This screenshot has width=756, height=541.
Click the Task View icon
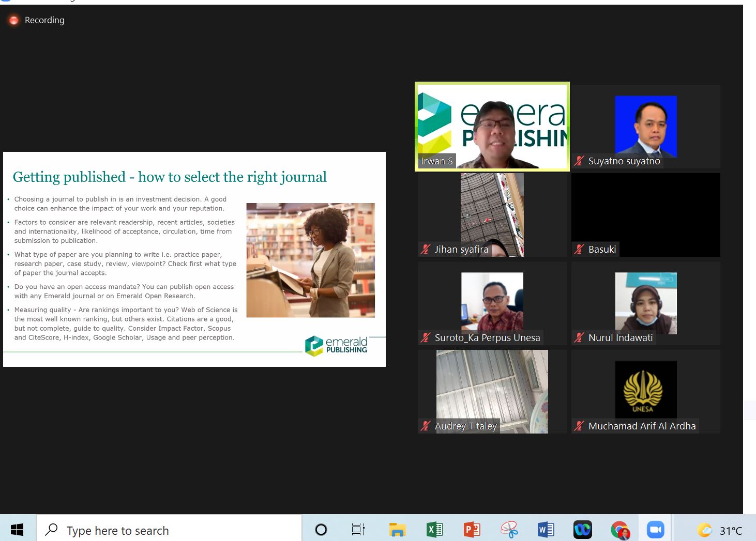click(x=358, y=530)
